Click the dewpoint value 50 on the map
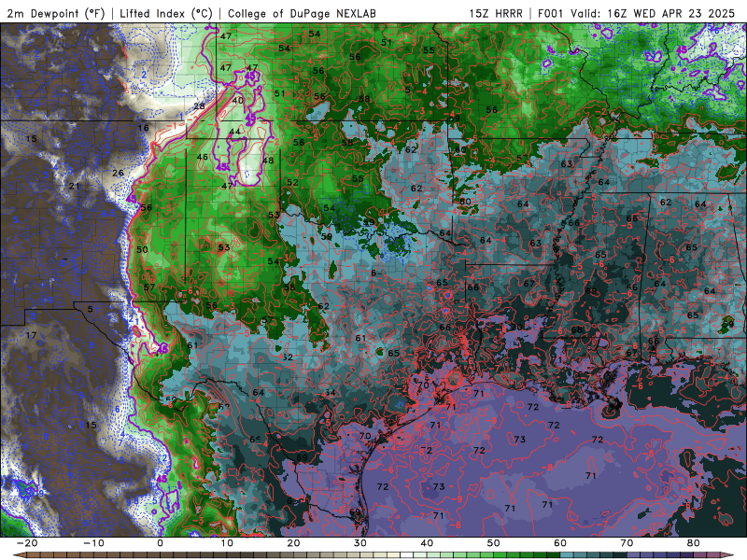747x560 pixels. tap(143, 249)
